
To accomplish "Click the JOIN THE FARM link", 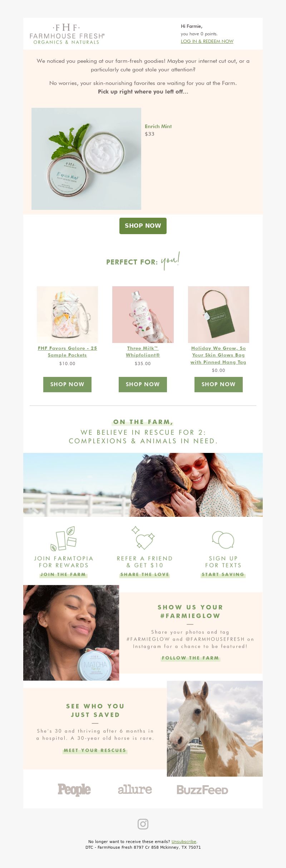I will [63, 574].
